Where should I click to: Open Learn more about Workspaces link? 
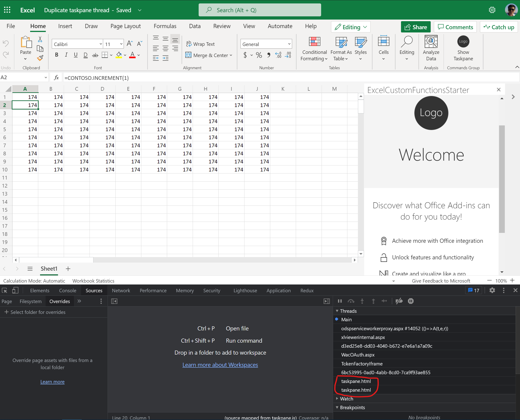[220, 365]
